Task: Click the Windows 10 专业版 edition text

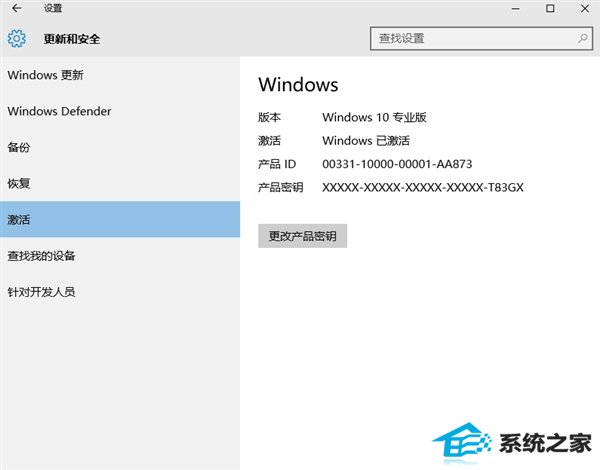Action: [374, 117]
